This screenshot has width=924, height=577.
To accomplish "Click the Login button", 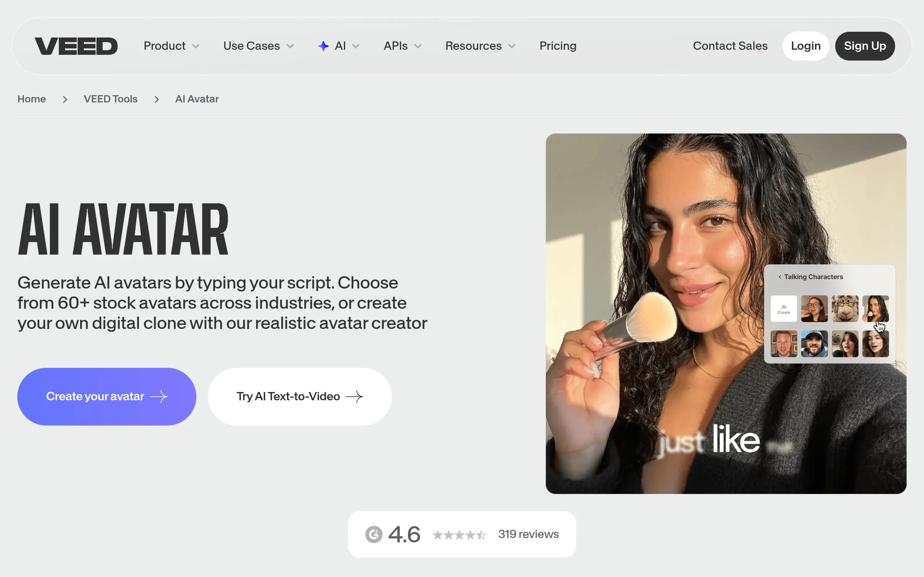I will point(806,46).
